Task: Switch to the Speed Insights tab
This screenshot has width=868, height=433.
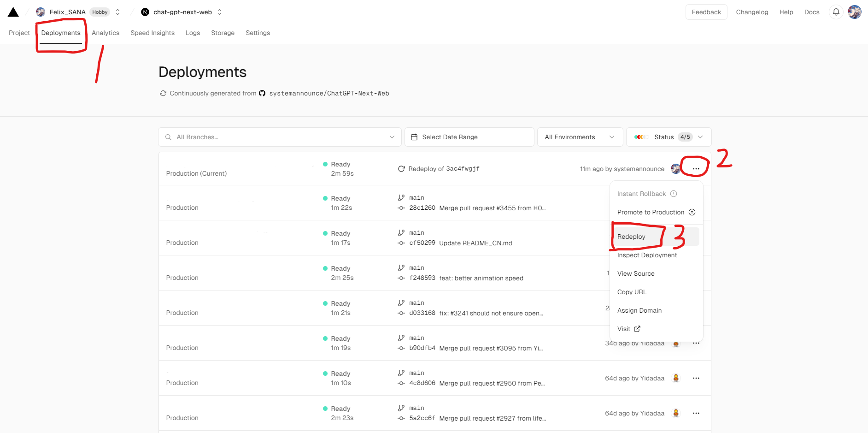Action: (152, 33)
